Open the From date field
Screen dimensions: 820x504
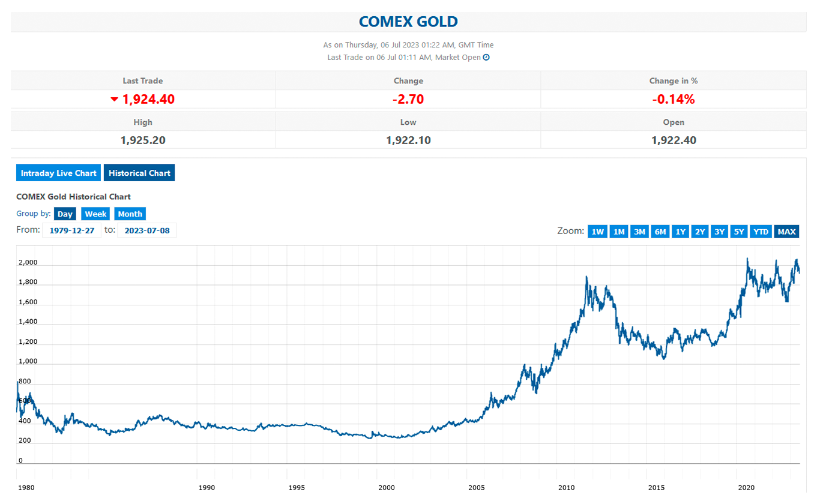[72, 230]
